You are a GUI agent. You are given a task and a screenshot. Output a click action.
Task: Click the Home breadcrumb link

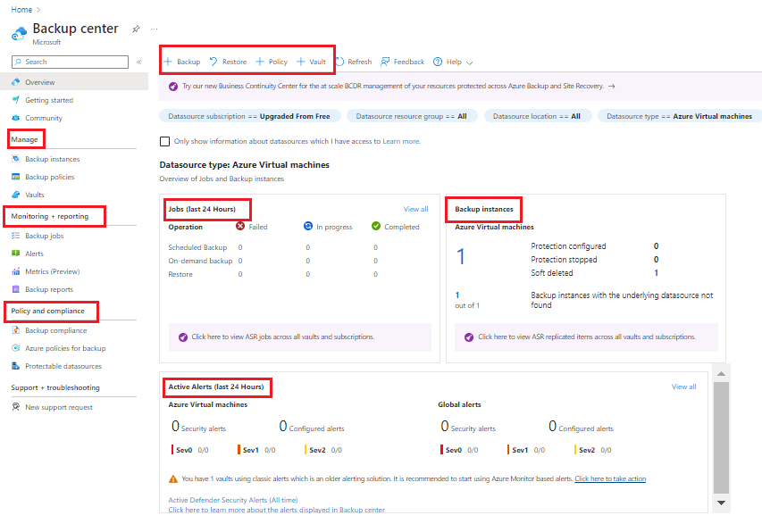(21, 10)
